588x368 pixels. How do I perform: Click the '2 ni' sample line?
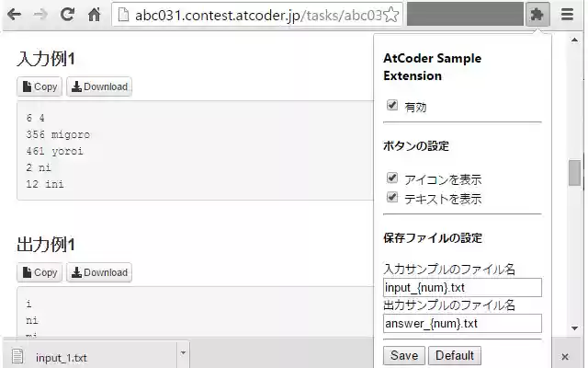point(39,167)
